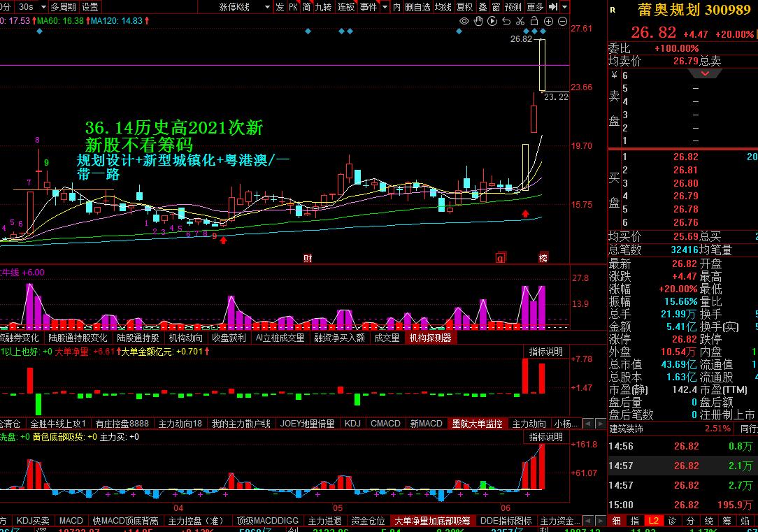Click the 简 toolbar button
This screenshot has width=758, height=532.
(306, 7)
